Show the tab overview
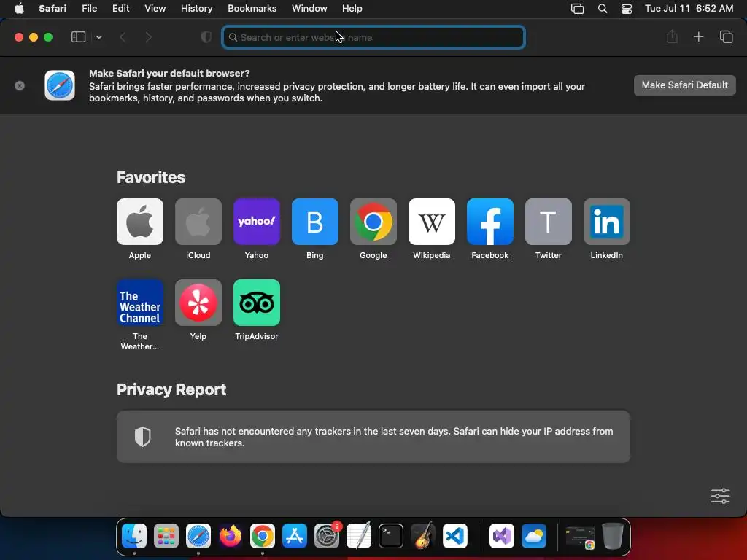This screenshot has height=560, width=747. [x=726, y=36]
